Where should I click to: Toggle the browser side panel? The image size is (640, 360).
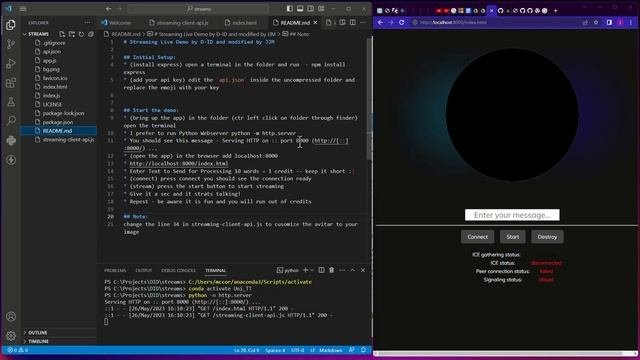609,22
